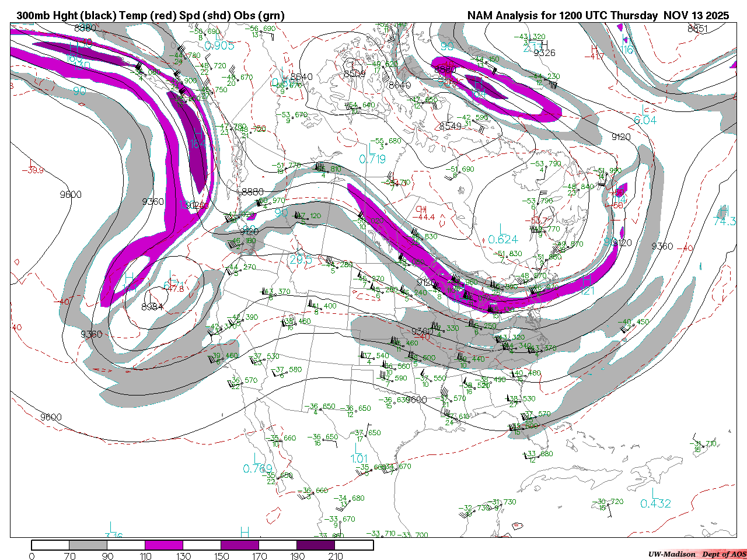Click the 8984 low height center label
This screenshot has height=560, width=747.
[x=152, y=306]
